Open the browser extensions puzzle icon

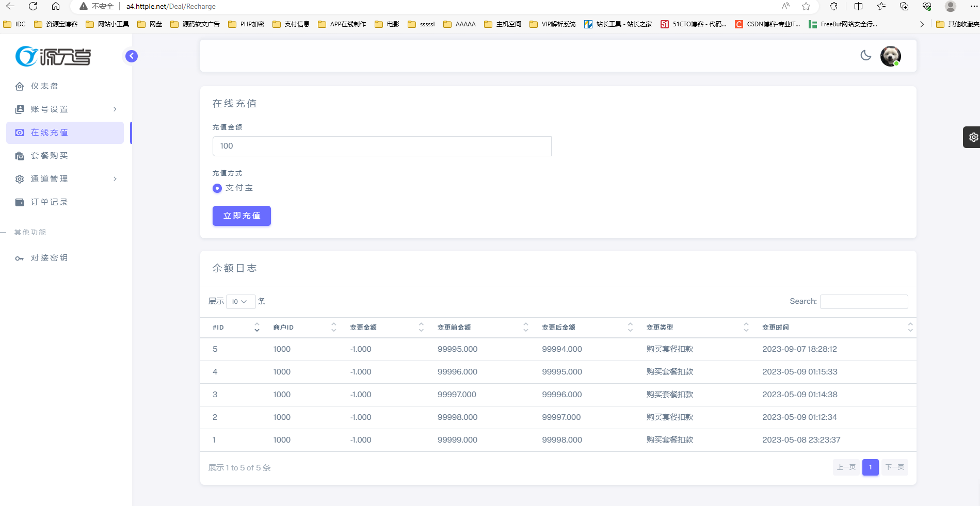pyautogui.click(x=833, y=6)
